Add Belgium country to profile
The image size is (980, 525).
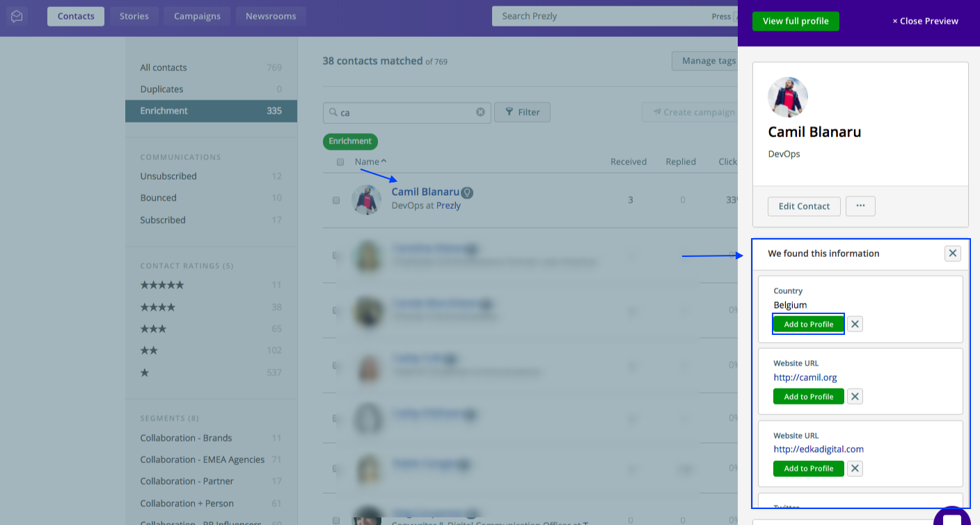[x=809, y=324]
